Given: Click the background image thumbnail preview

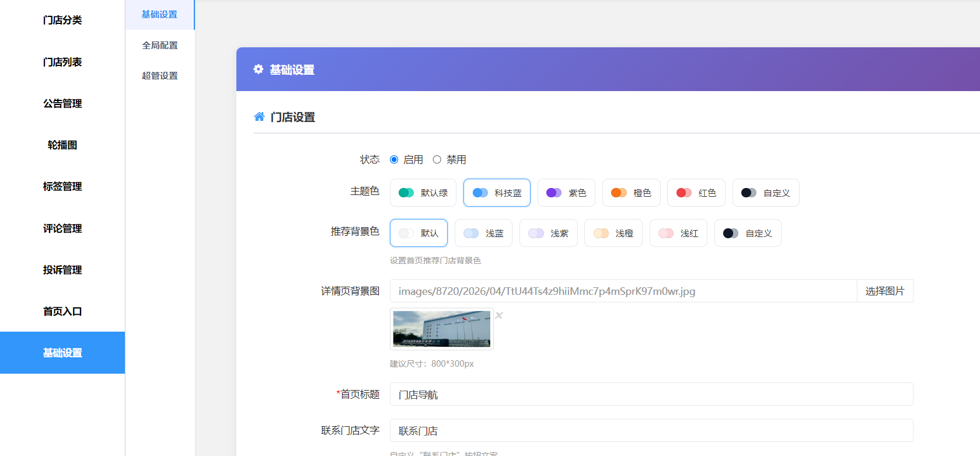Looking at the screenshot, I should (x=441, y=329).
